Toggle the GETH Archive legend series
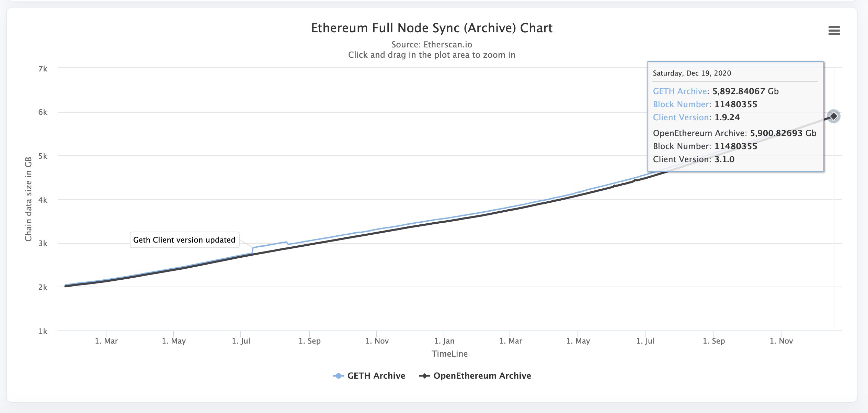This screenshot has width=868, height=413. (369, 376)
